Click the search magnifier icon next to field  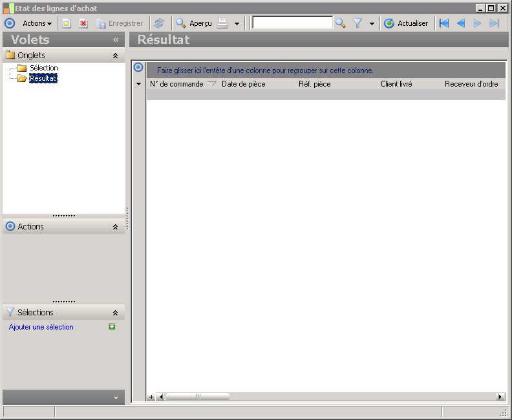pos(340,23)
